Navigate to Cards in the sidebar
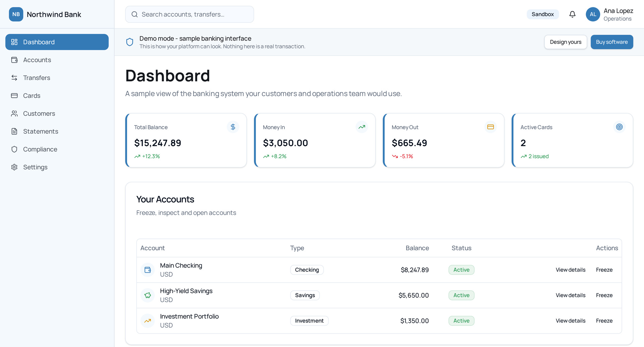Viewport: 644px width, 347px height. point(57,95)
